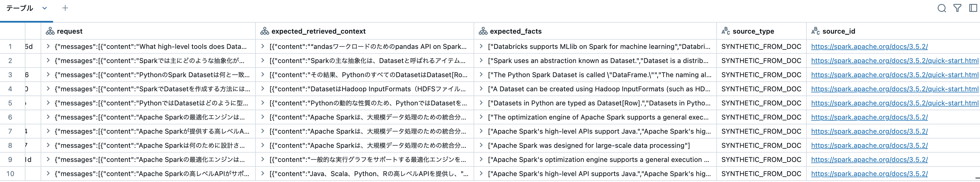Select row number 10

point(10,174)
